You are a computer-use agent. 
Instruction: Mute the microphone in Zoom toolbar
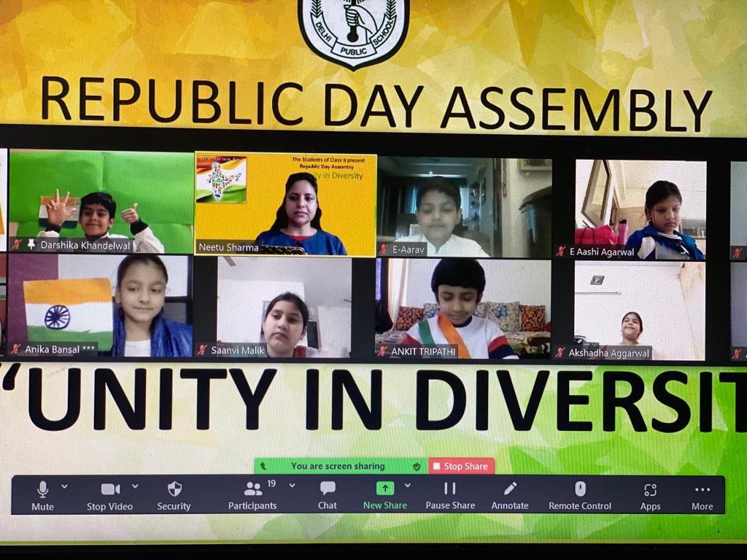(x=42, y=496)
